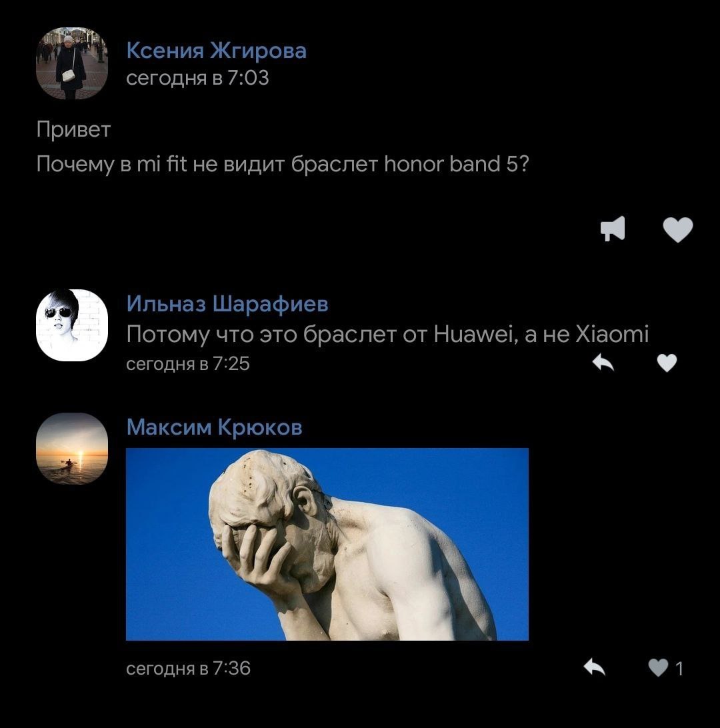This screenshot has height=728, width=720.
Task: Open Ксения Жигирова's profile avatar
Action: pos(72,63)
